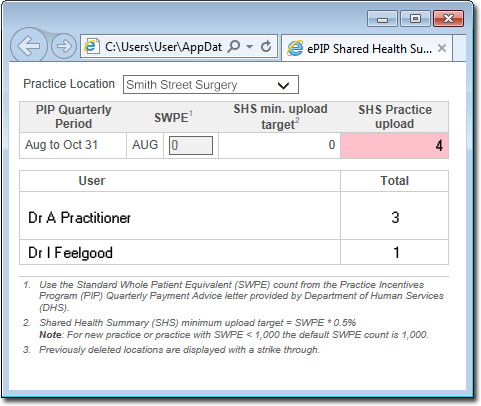The height and width of the screenshot is (406, 481).
Task: Maximize the browser window
Action: 415,19
